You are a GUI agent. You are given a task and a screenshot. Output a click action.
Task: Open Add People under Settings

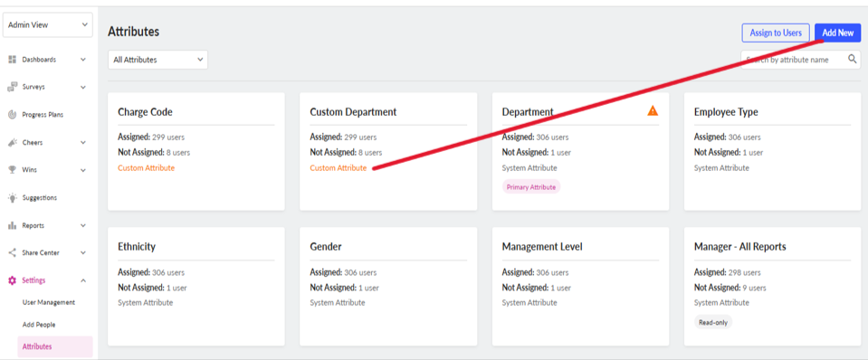(x=39, y=325)
